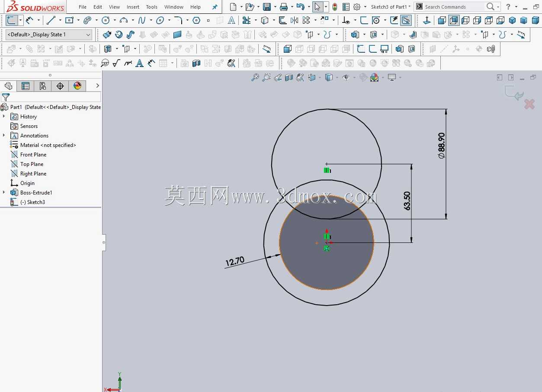
Task: Toggle Instant2D sketch button
Action: [x=406, y=20]
